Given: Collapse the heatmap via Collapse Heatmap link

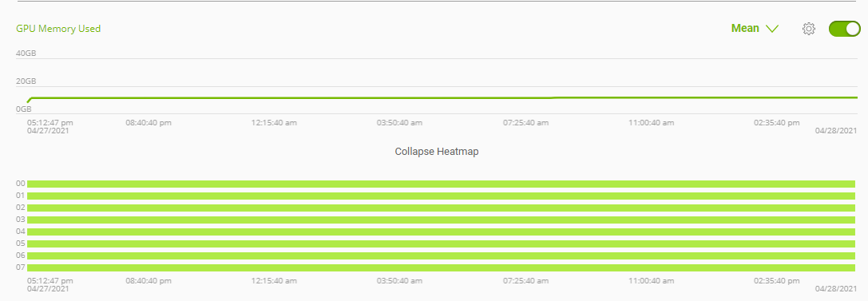Looking at the screenshot, I should tap(437, 152).
